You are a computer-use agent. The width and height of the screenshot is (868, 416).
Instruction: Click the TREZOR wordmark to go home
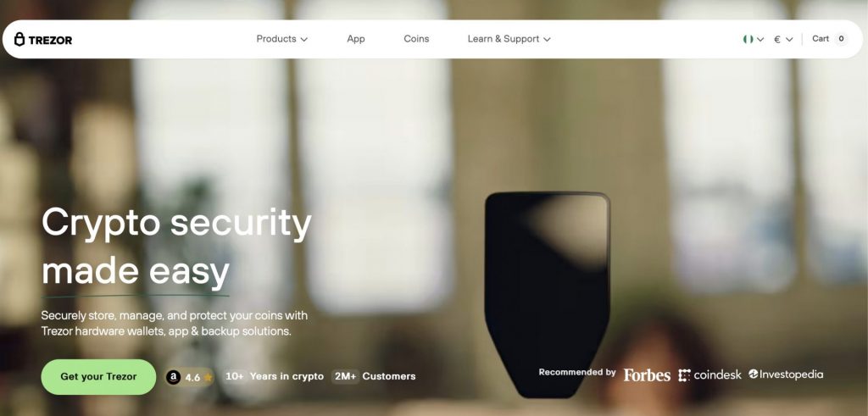pos(50,40)
